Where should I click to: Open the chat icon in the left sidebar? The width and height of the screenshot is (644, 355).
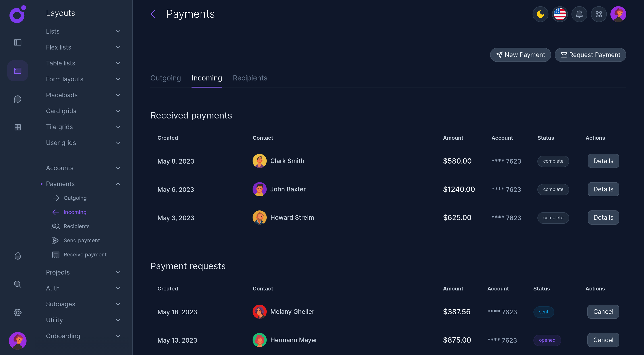point(17,99)
